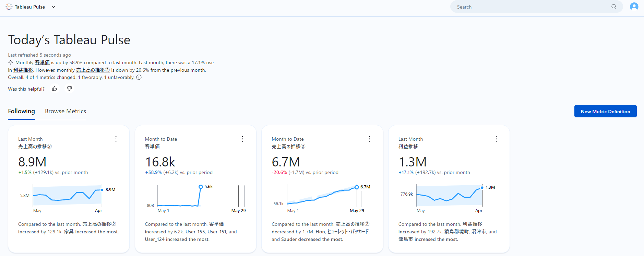Click the 8.9M metric value

(x=32, y=162)
